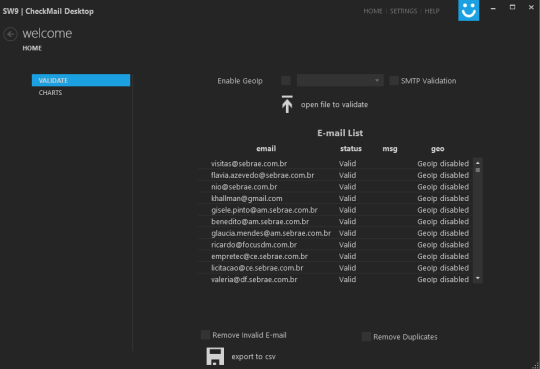Click the welcome page title
This screenshot has height=369, width=540.
[47, 33]
